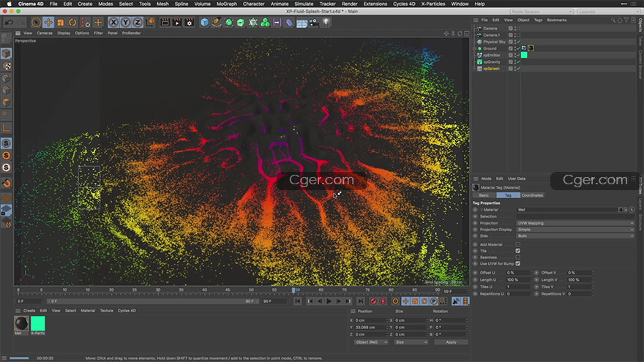This screenshot has height=362, width=644.
Task: Toggle the Z axis lock
Action: click(x=137, y=22)
